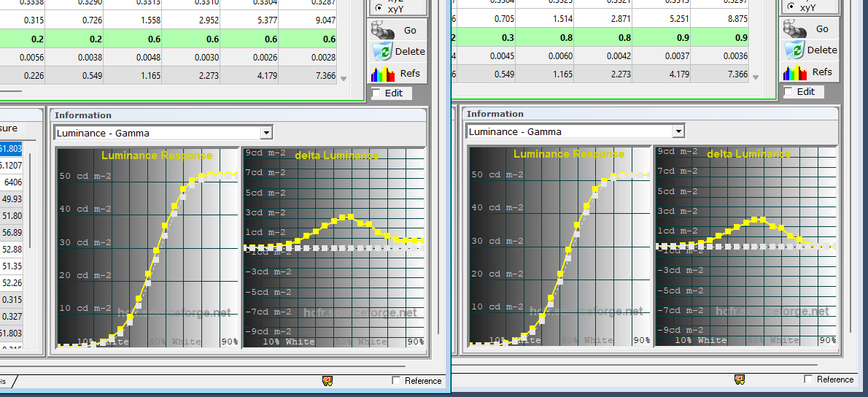This screenshot has width=868, height=397.
Task: Click value 51.80 in left measure list
Action: coord(12,215)
